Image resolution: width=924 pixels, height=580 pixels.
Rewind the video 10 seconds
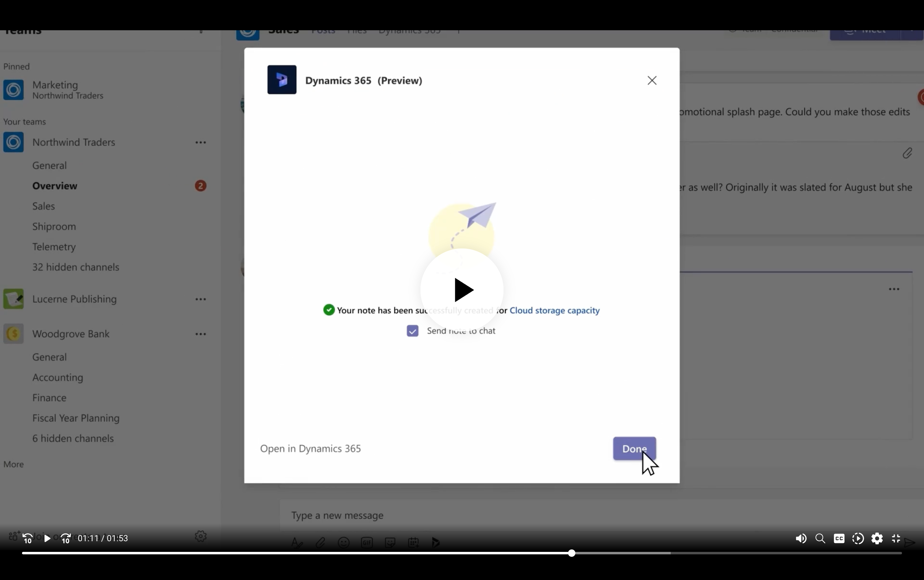point(28,538)
